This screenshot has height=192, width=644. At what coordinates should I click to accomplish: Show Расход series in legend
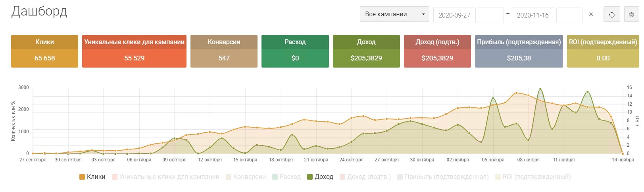point(286,177)
